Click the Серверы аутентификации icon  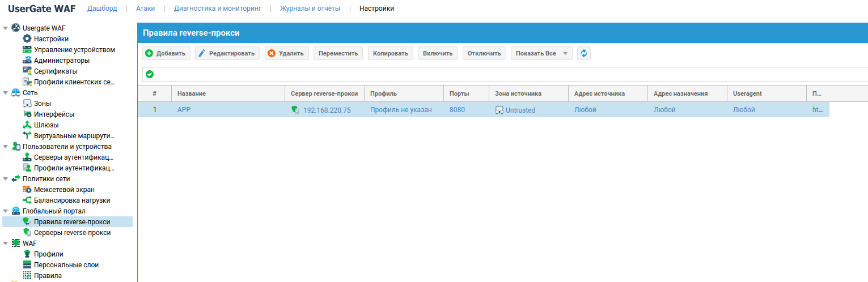point(27,157)
